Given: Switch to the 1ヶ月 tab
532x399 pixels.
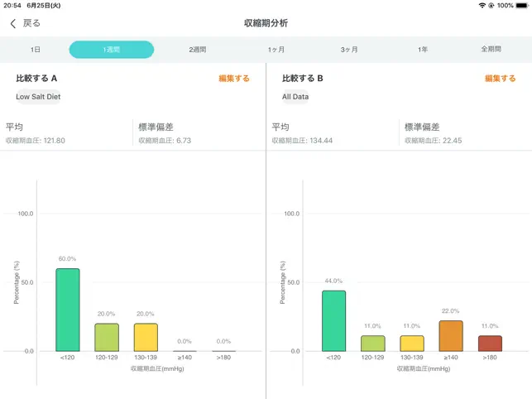Looking at the screenshot, I should click(x=276, y=50).
